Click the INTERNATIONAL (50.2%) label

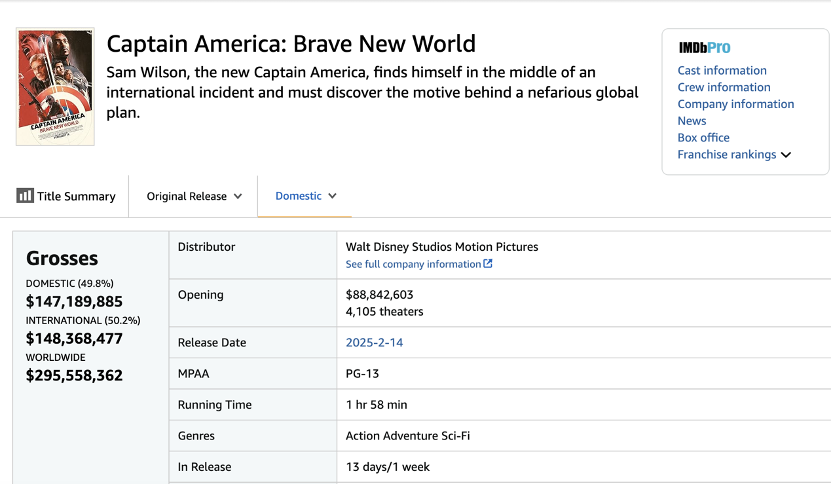point(83,321)
